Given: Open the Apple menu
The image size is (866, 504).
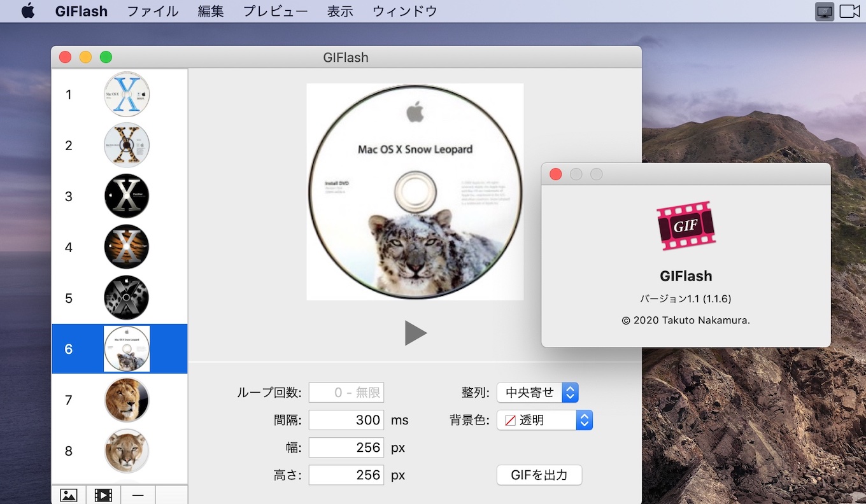Looking at the screenshot, I should click(28, 11).
